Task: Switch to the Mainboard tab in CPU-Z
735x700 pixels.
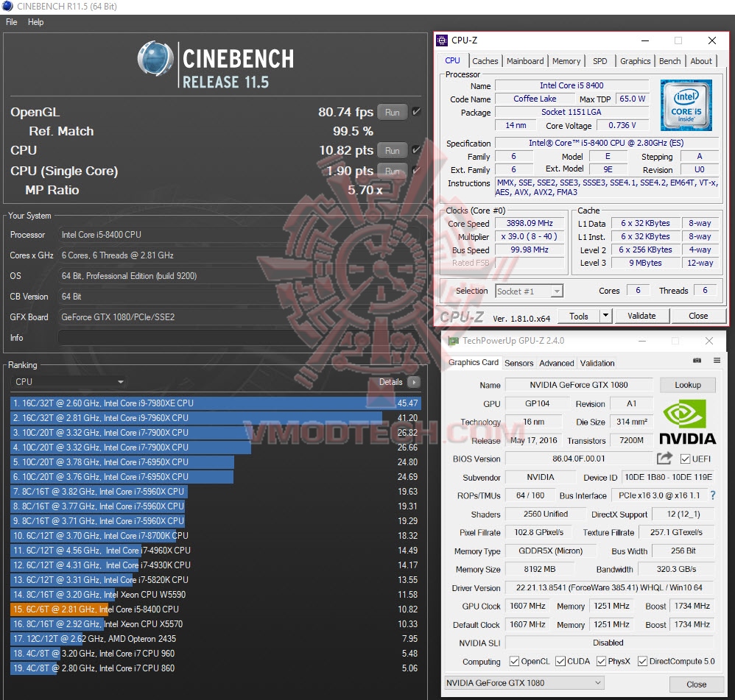Action: click(525, 61)
